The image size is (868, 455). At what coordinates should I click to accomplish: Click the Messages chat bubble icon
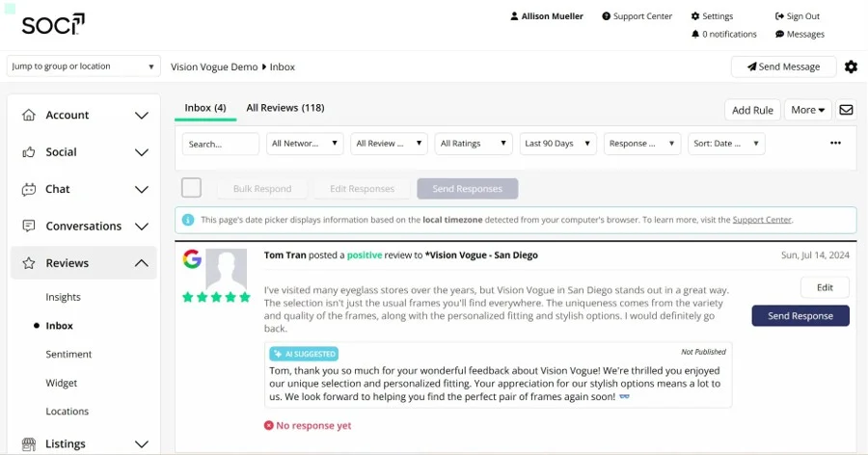pos(779,35)
